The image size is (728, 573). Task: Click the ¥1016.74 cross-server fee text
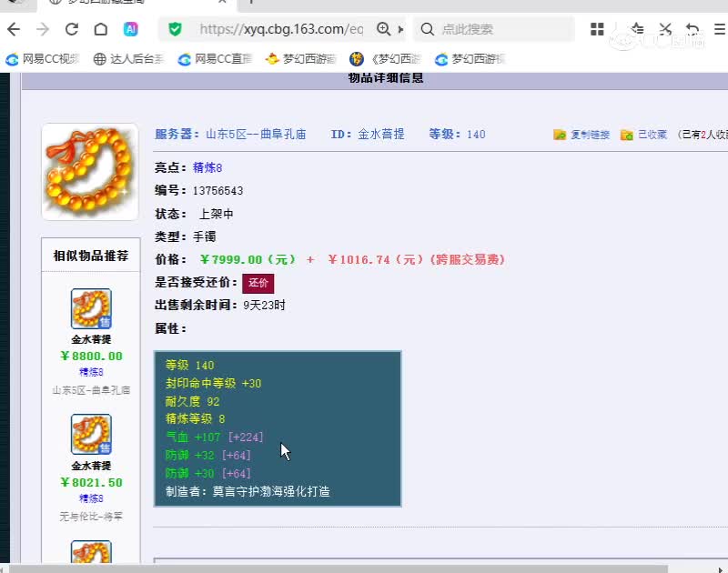coord(417,259)
